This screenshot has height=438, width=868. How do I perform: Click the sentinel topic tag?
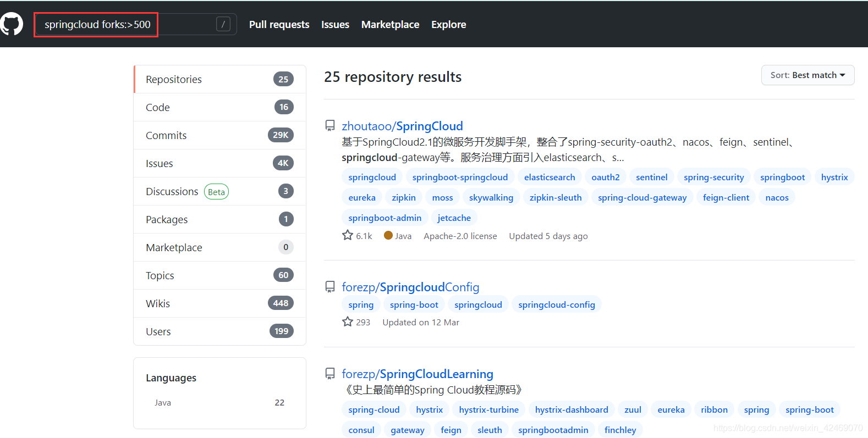(x=652, y=177)
